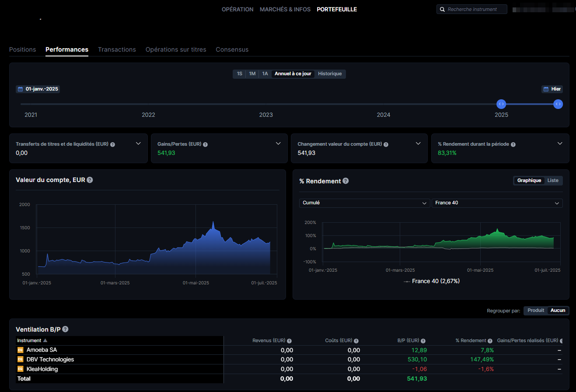Select the 1M period option

point(252,74)
